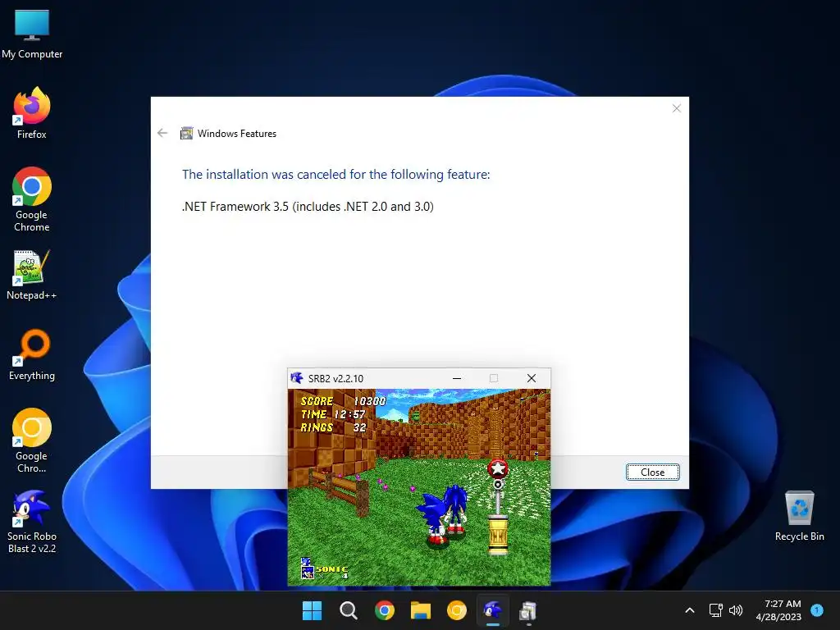Image resolution: width=840 pixels, height=630 pixels.
Task: Open the clock showing 7:27 AM
Action: [778, 610]
